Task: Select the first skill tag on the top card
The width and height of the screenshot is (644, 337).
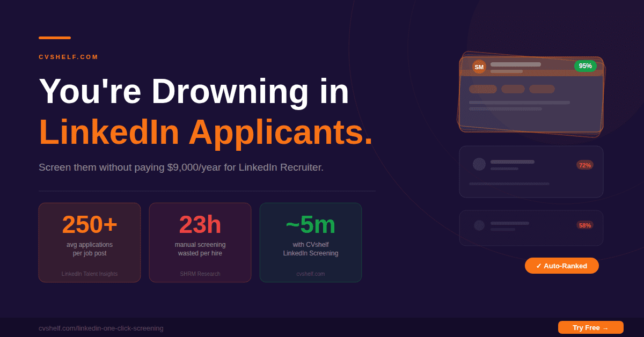Action: coord(482,89)
